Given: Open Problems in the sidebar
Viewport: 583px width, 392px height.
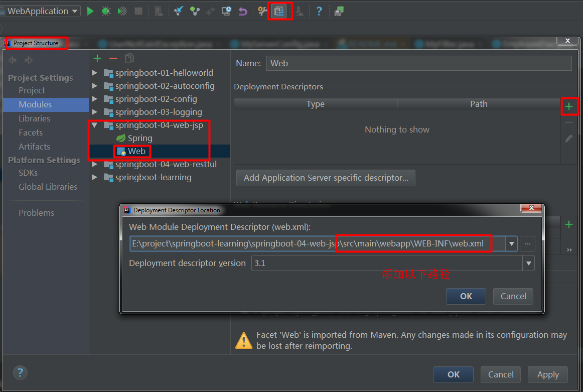Looking at the screenshot, I should pyautogui.click(x=37, y=213).
